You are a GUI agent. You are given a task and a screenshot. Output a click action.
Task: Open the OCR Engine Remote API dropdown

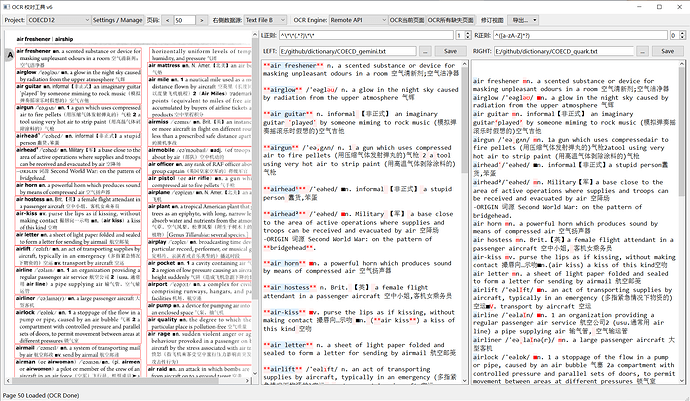(388, 20)
